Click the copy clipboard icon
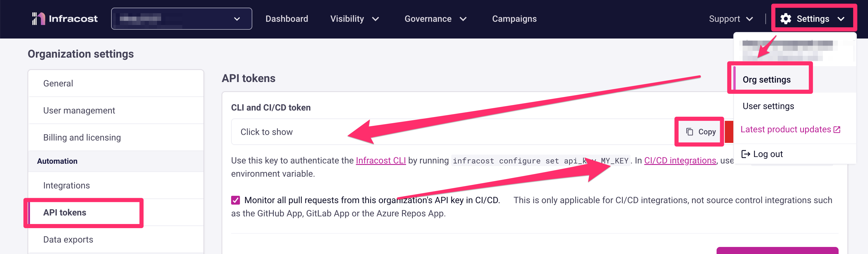Screen dimensions: 868x254 [x=690, y=132]
